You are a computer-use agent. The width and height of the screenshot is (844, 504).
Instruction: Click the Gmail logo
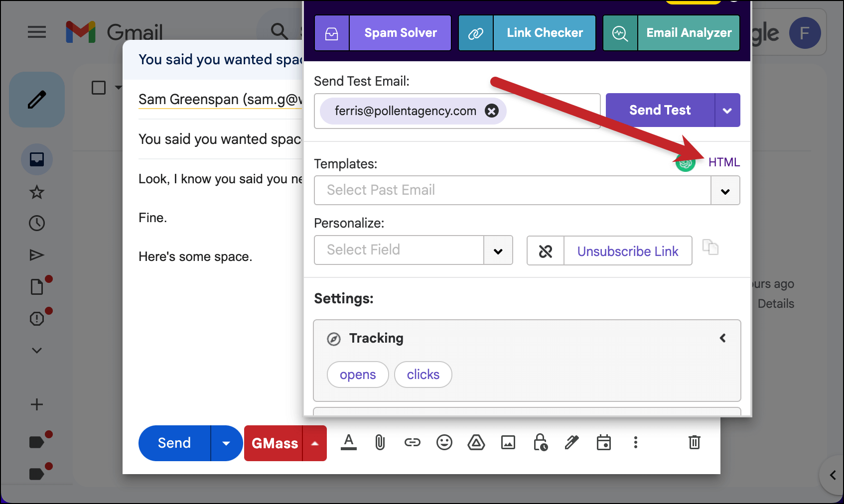pos(114,32)
